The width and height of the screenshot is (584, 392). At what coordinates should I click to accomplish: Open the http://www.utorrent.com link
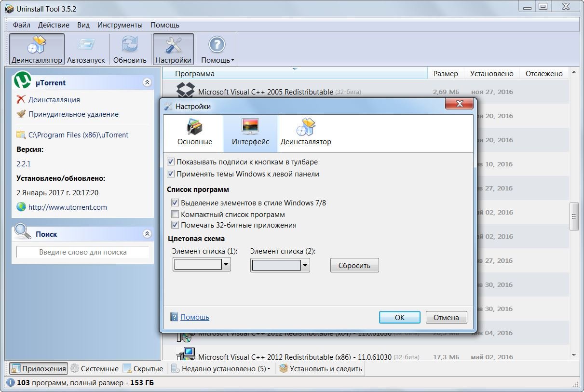[68, 207]
